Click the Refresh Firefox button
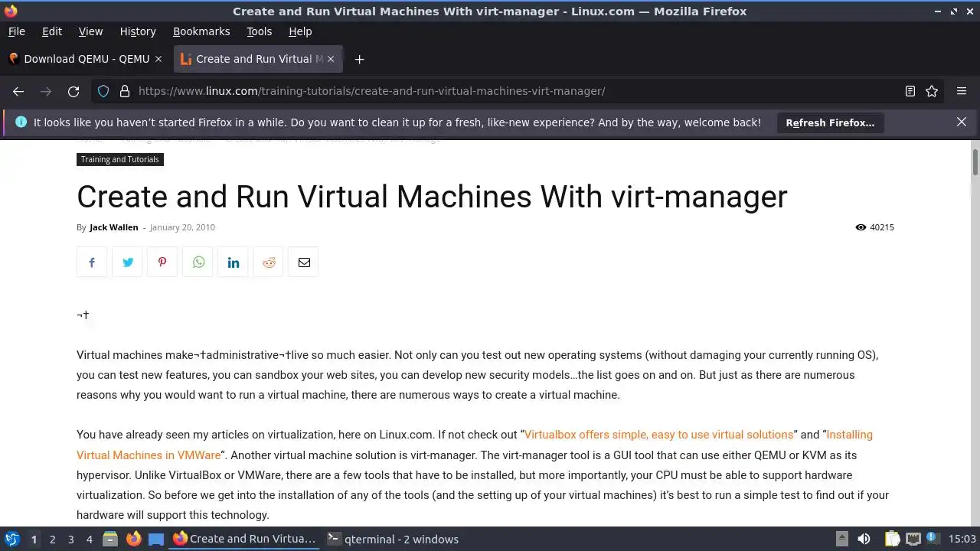The image size is (980, 551). tap(830, 122)
